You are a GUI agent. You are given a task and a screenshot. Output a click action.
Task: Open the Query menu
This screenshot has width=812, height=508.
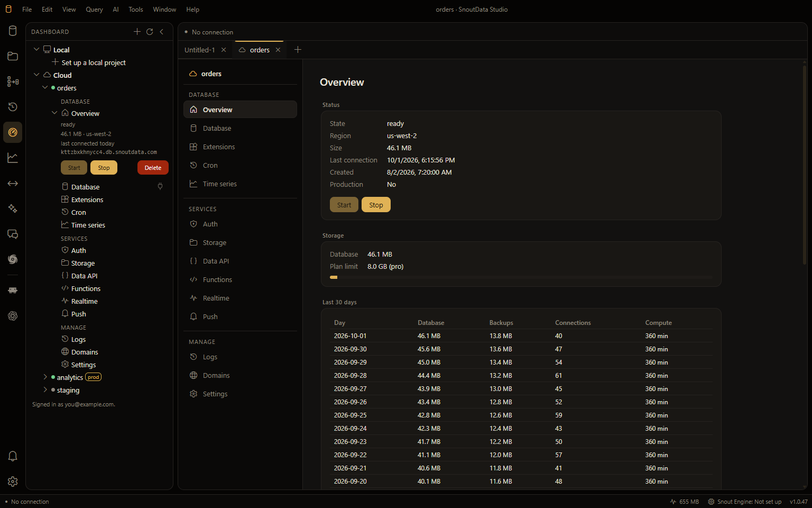point(94,10)
